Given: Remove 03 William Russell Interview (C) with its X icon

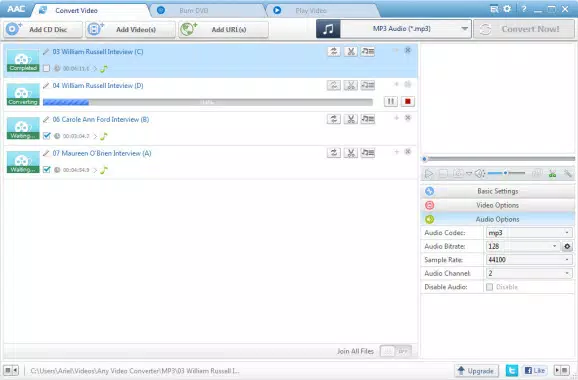Looking at the screenshot, I should pos(408,50).
